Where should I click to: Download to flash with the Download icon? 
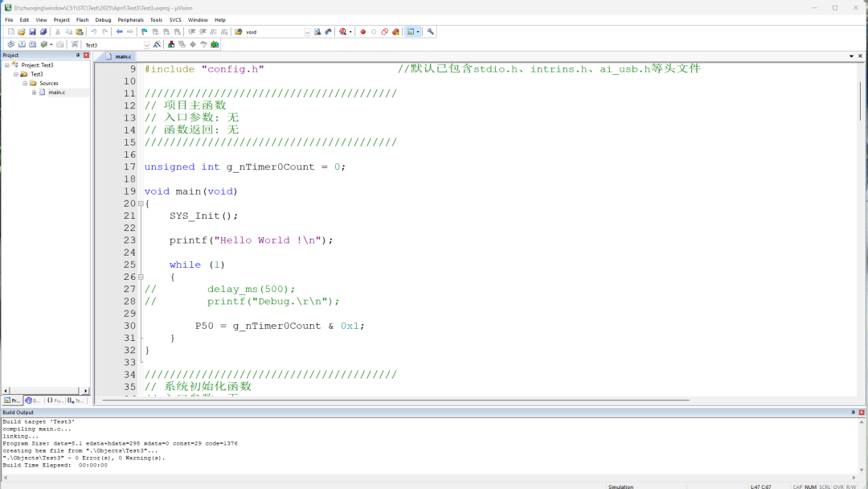click(x=75, y=44)
